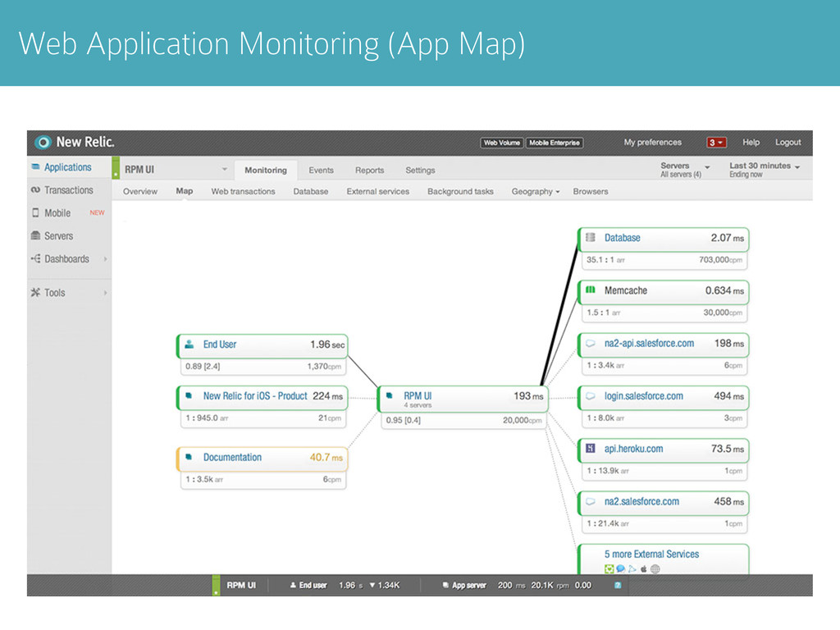Click the New Relic logo icon
This screenshot has width=840, height=630.
coord(43,142)
